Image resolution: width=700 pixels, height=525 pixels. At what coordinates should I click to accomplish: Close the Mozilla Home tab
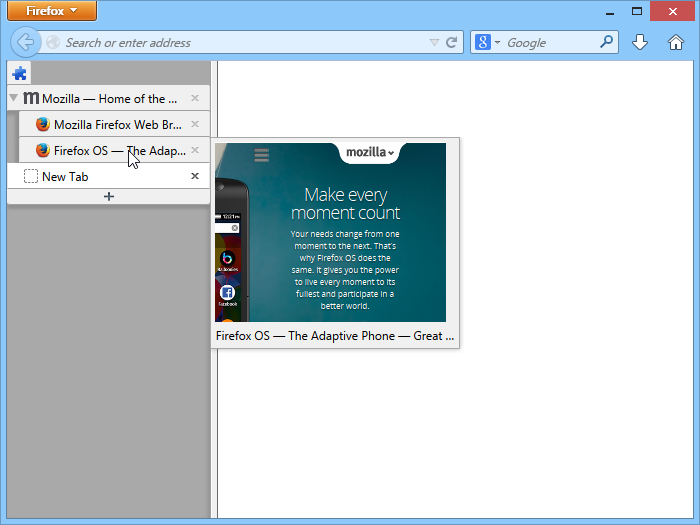point(195,98)
